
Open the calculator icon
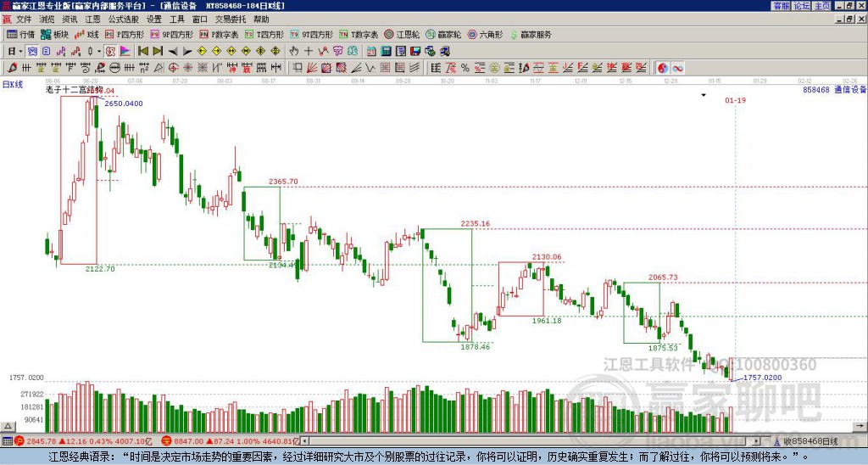point(387,52)
